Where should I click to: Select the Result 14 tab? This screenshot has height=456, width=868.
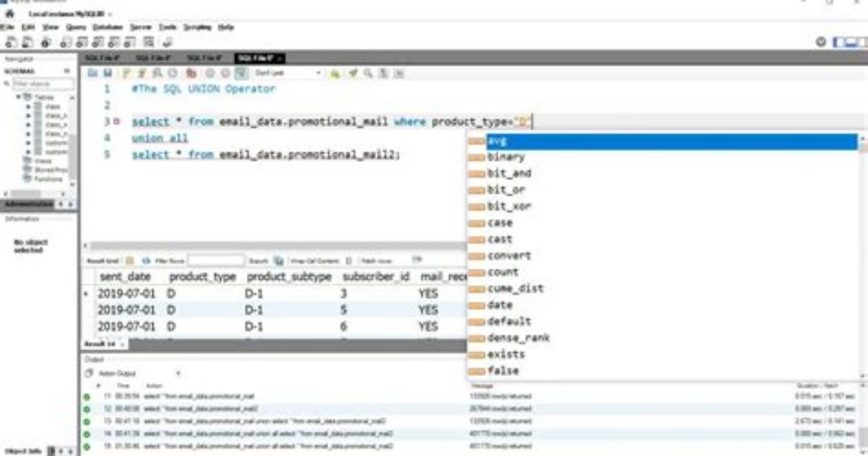(100, 344)
